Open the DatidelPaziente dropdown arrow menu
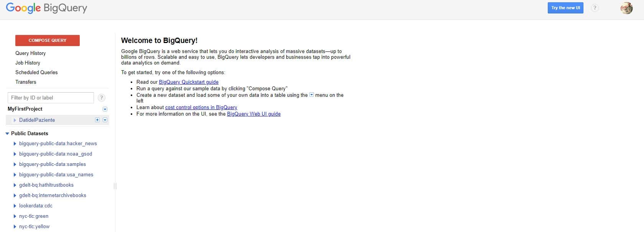Viewport: 644px width, 232px height. point(105,120)
